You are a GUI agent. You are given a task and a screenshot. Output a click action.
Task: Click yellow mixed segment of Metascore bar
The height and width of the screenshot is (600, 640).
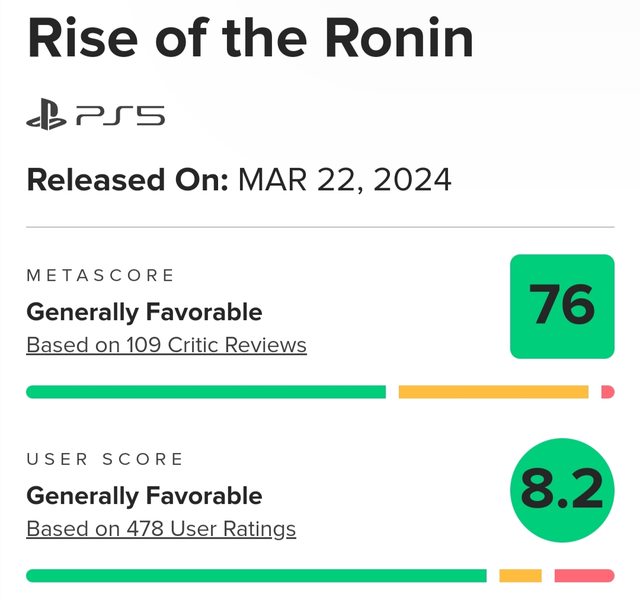point(493,392)
